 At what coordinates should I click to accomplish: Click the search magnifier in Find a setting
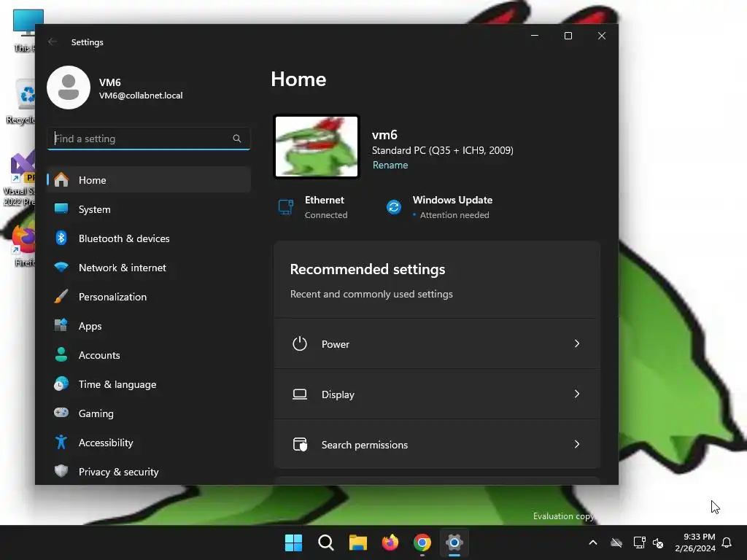[237, 139]
